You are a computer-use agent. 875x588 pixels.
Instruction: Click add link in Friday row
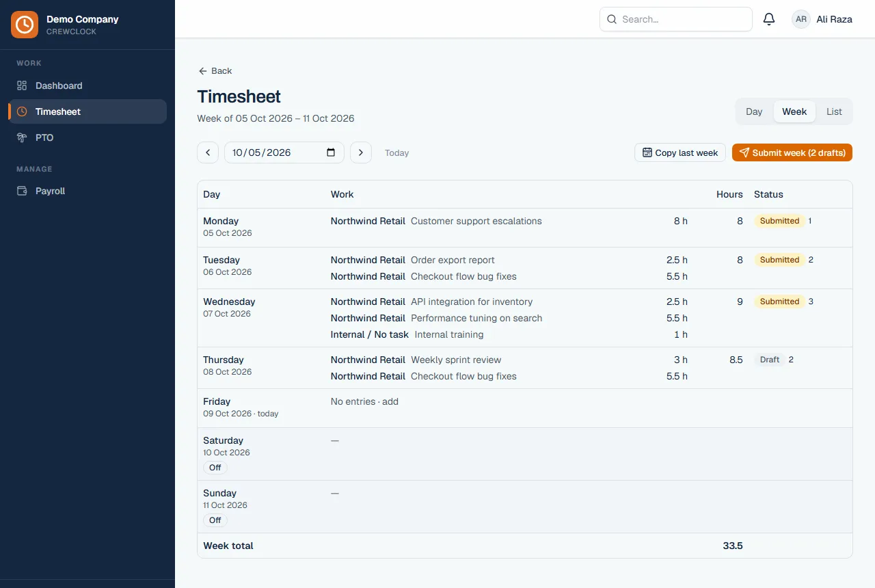[390, 401]
